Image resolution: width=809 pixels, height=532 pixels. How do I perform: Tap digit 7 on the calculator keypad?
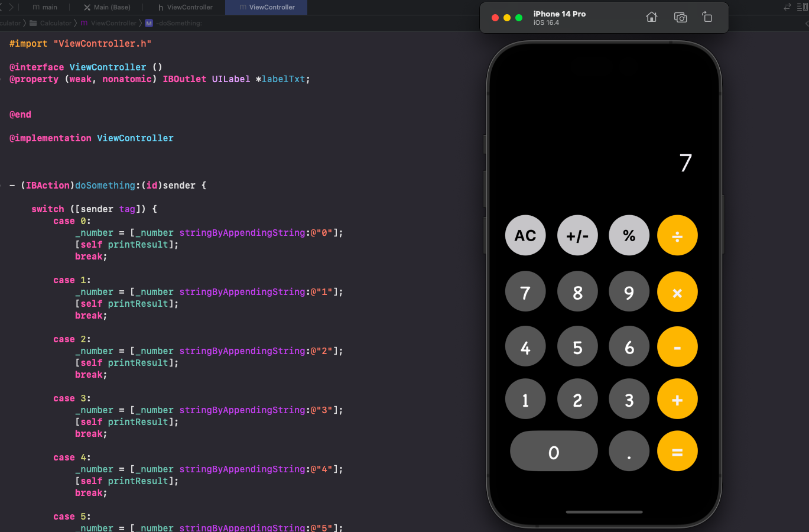[525, 291]
